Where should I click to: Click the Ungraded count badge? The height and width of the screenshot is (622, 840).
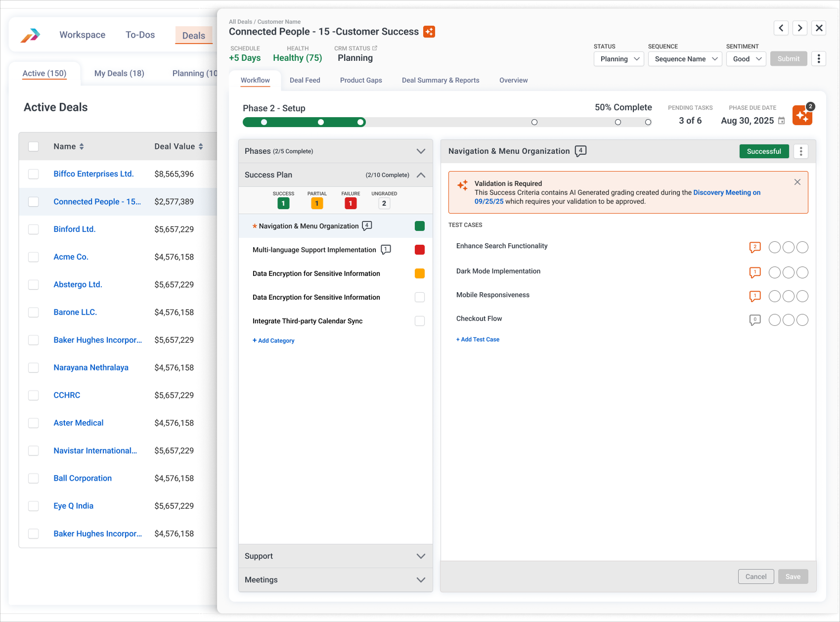point(384,203)
